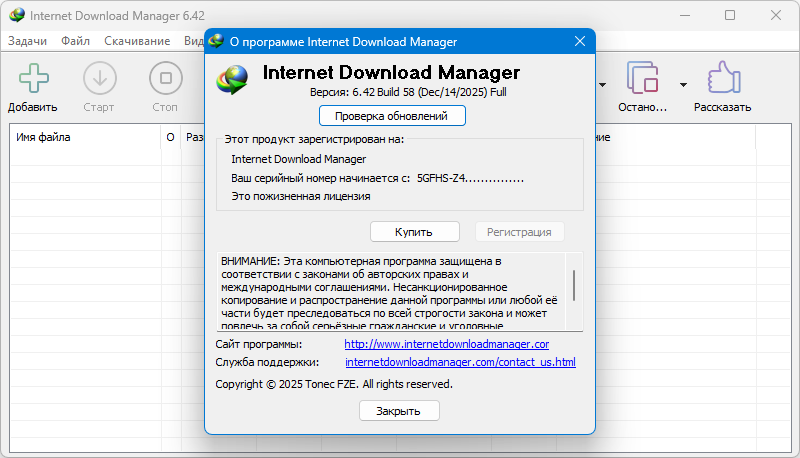Open the internetdownloadmanager.com site link
The height and width of the screenshot is (458, 800).
coord(446,344)
